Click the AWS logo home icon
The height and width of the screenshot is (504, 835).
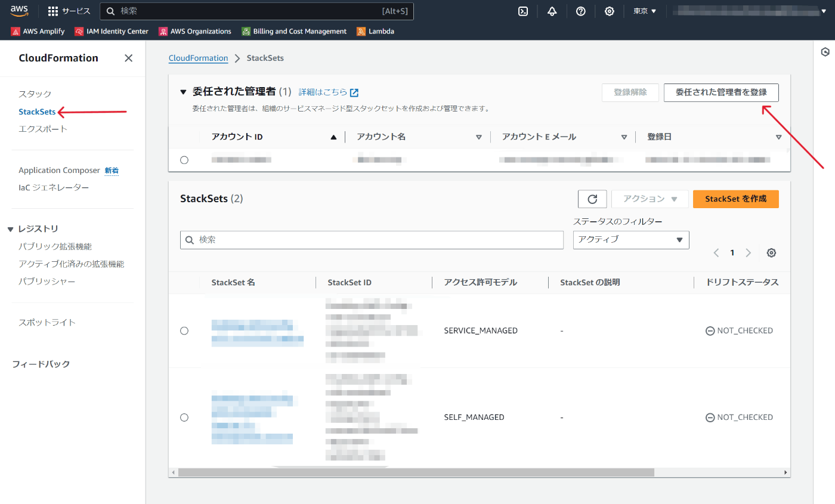click(x=19, y=11)
